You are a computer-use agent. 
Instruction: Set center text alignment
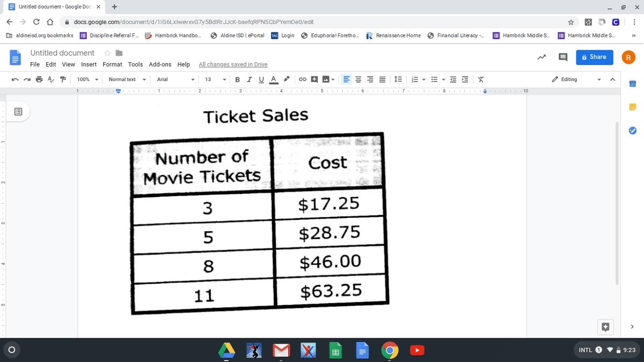pos(358,79)
